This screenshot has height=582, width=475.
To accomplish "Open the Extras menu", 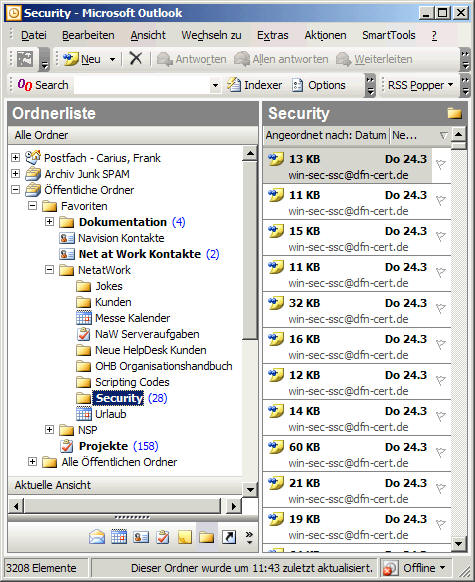I will [273, 35].
